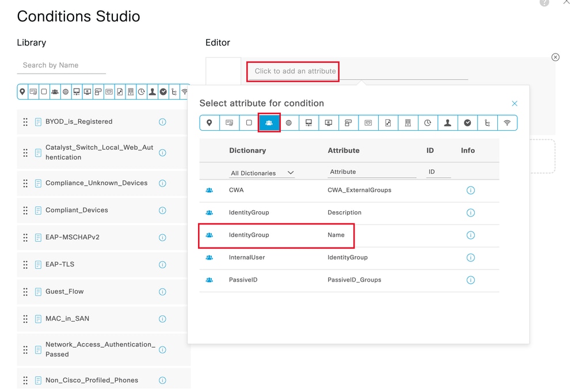Show info for PassiveID_Groups attribute
This screenshot has height=392, width=575.
(x=470, y=280)
